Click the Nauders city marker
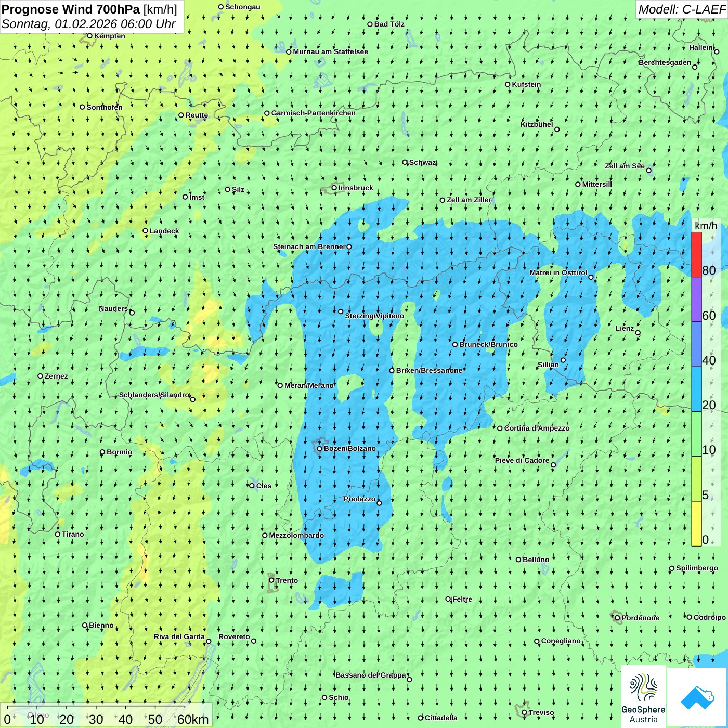Viewport: 728px width, 728px height. click(132, 313)
